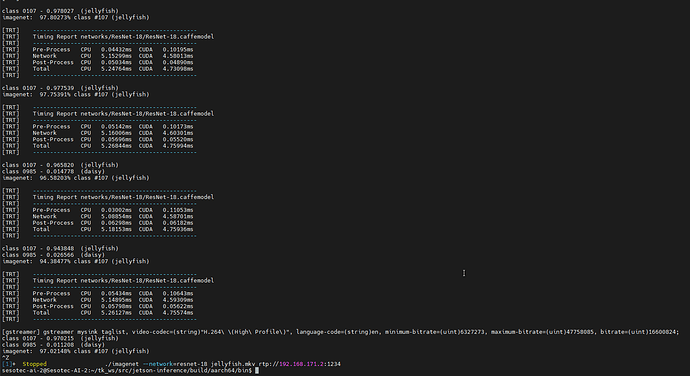This screenshot has height=376, width=690.
Task: Click CUDA value 4.75994ms
Action: (x=178, y=146)
